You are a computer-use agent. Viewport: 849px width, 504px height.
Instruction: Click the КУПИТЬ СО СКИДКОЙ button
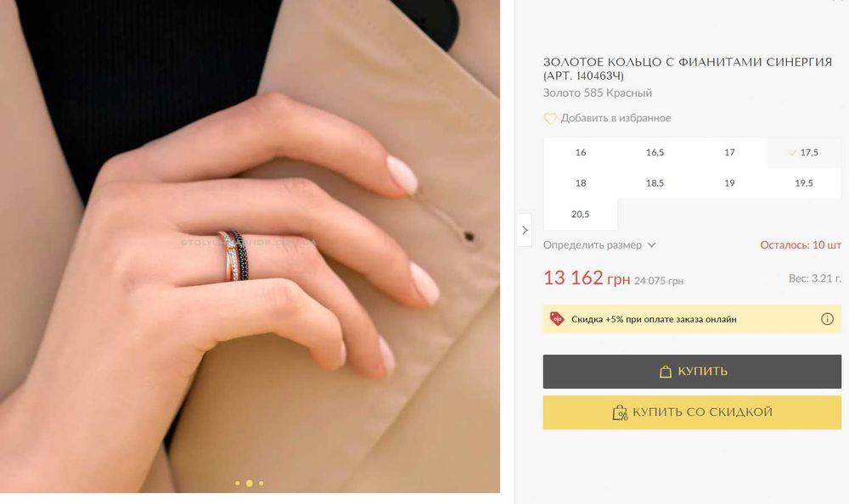692,412
